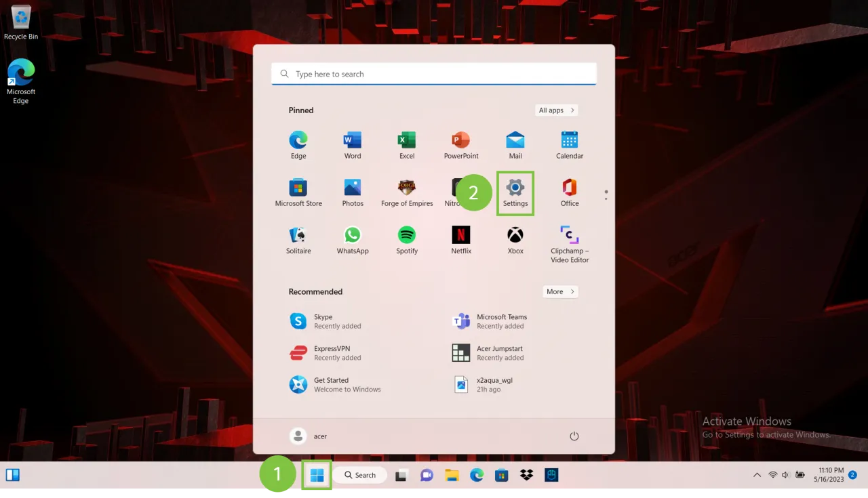Click the Windows Start button

[317, 475]
